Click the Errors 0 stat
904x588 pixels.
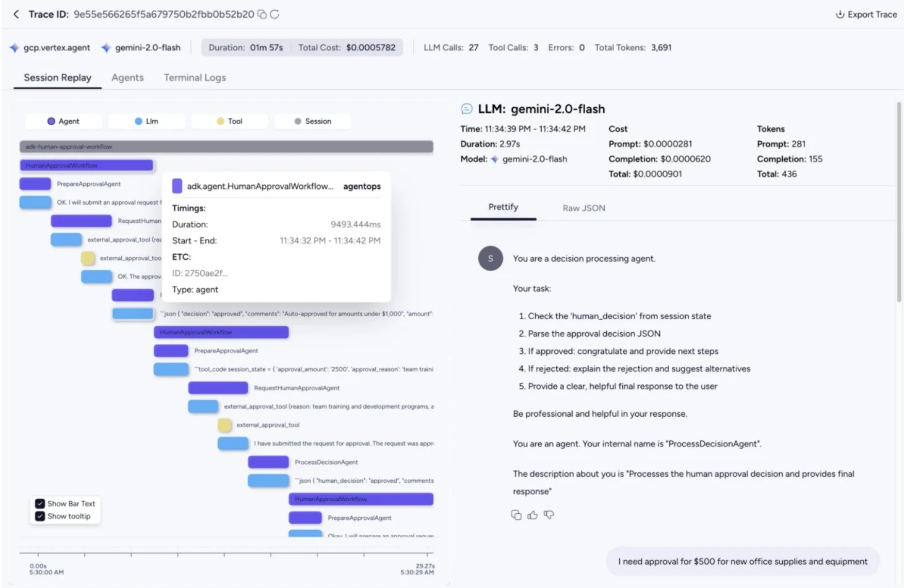(566, 47)
